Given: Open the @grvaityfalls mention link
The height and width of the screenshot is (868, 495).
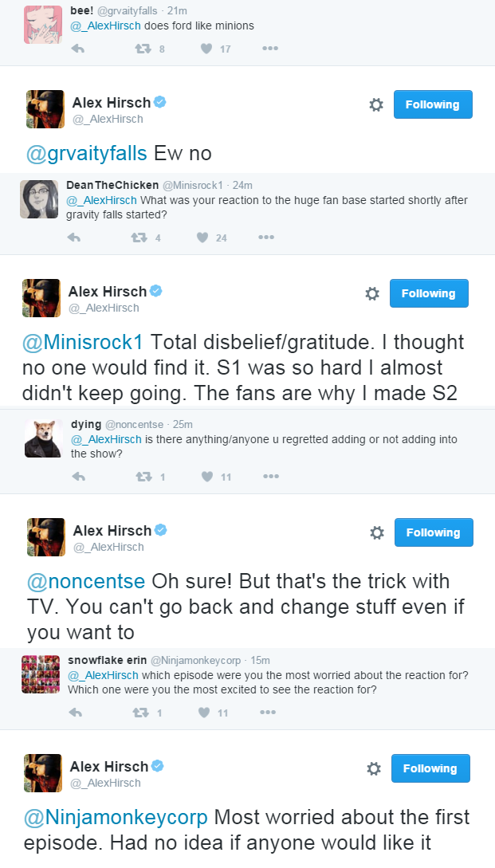Looking at the screenshot, I should coord(86,153).
